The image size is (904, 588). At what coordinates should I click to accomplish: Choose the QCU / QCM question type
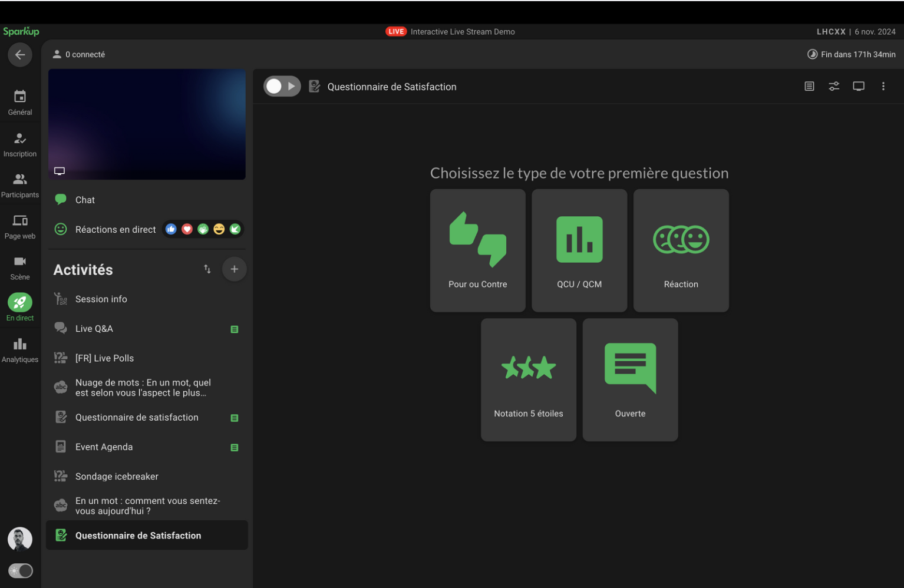pos(579,250)
